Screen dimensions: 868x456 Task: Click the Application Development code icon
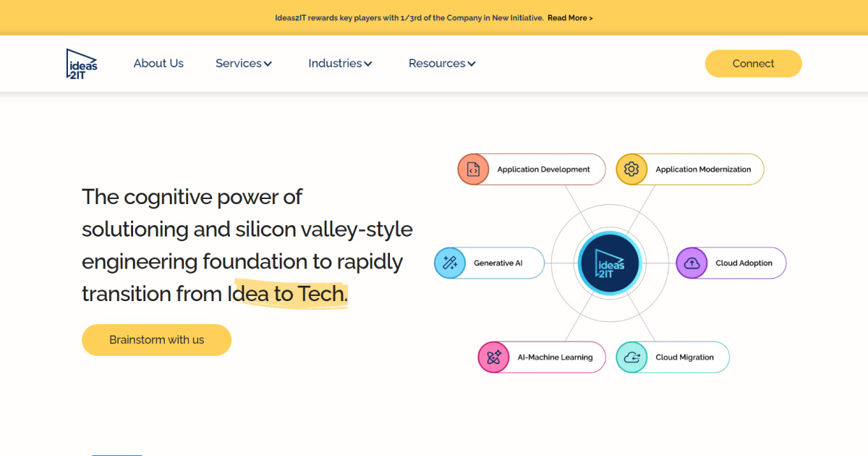tap(474, 169)
